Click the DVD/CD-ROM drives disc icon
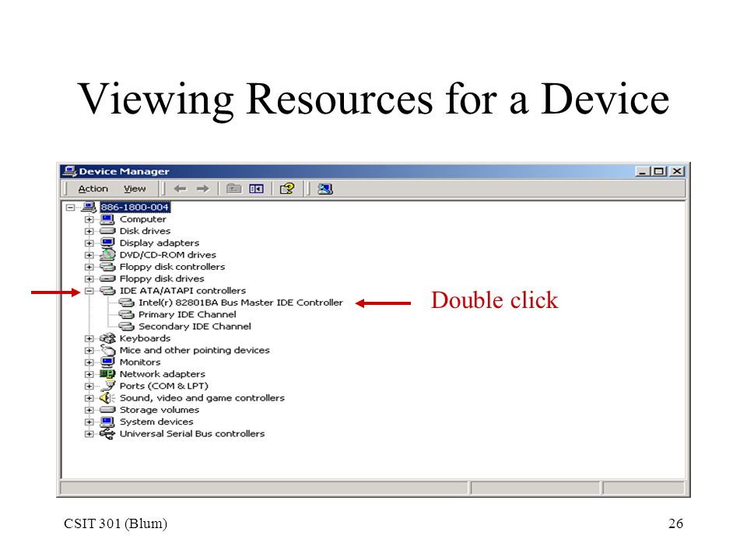 click(x=107, y=254)
